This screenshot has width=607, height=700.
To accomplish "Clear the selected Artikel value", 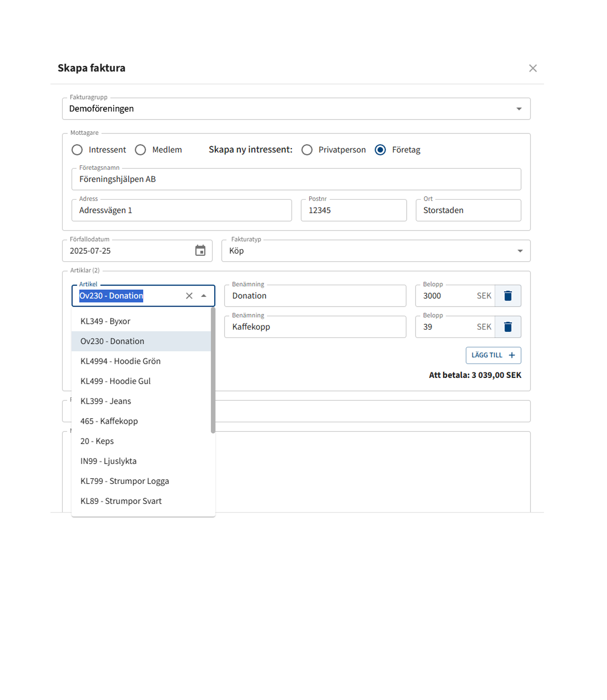I will click(x=189, y=296).
